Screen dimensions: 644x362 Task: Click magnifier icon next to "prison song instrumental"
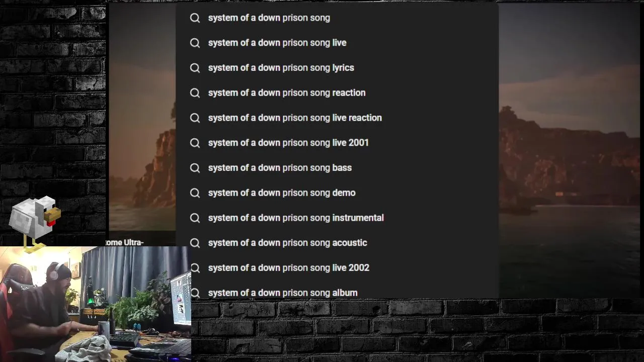coord(195,218)
